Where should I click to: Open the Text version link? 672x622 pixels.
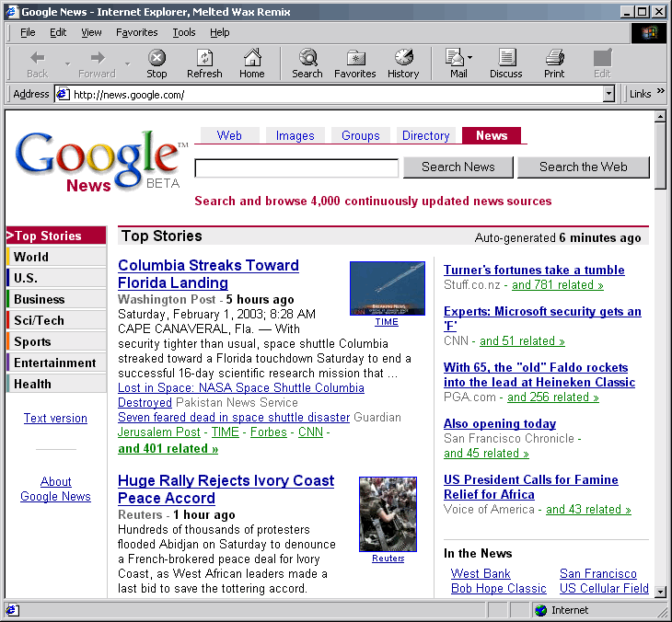point(56,418)
